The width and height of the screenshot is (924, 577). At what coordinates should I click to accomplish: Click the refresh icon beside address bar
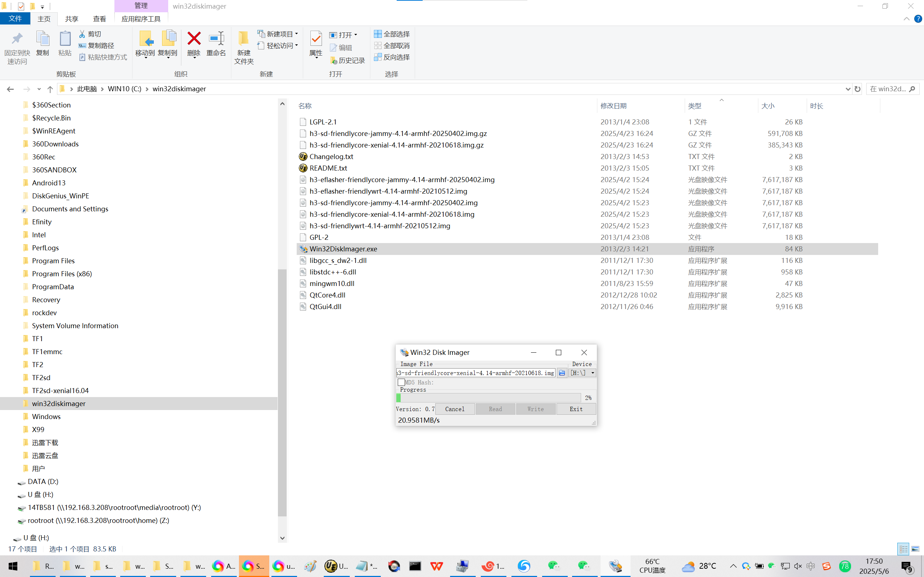coord(858,89)
